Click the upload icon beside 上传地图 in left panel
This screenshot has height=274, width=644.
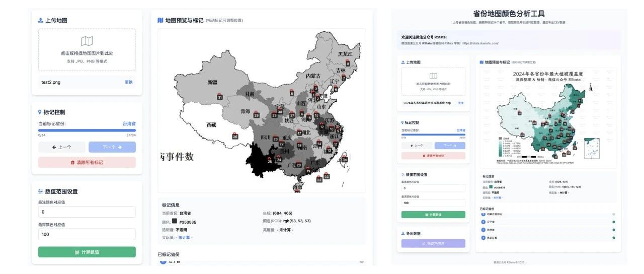[41, 21]
